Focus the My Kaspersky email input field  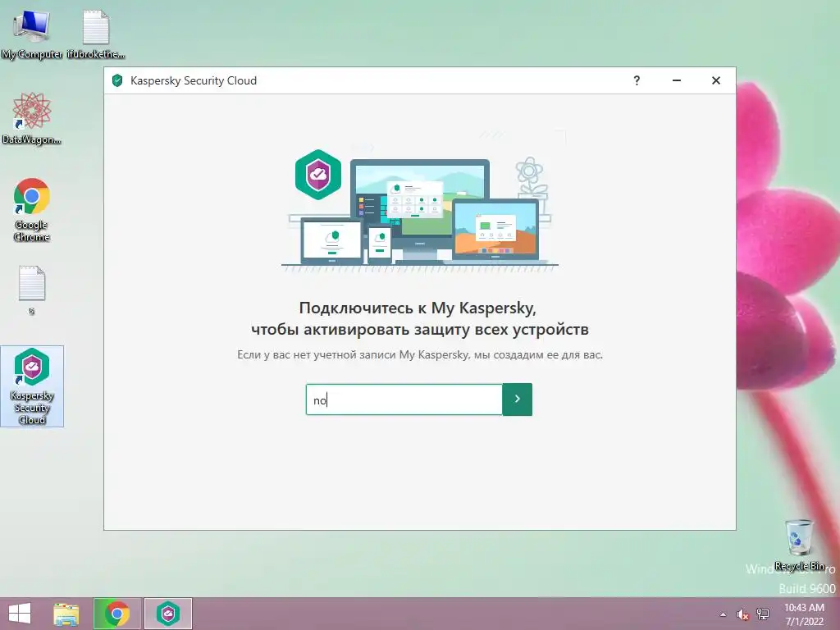point(404,399)
